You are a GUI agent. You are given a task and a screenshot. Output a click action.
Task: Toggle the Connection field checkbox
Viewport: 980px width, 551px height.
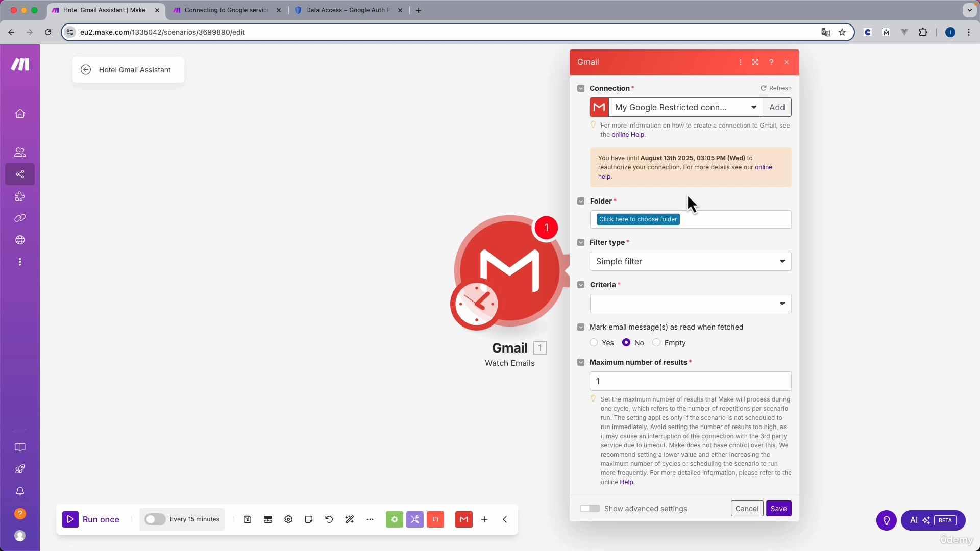pyautogui.click(x=581, y=88)
